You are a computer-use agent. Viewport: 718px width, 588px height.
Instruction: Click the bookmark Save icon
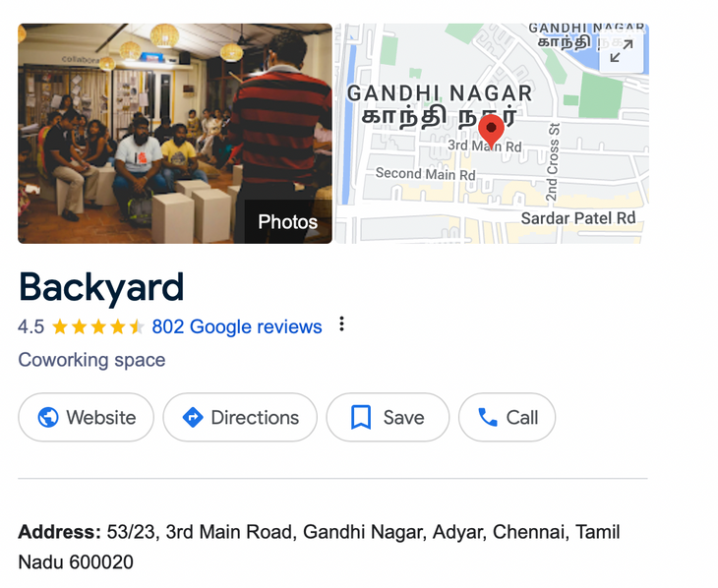[x=361, y=417]
